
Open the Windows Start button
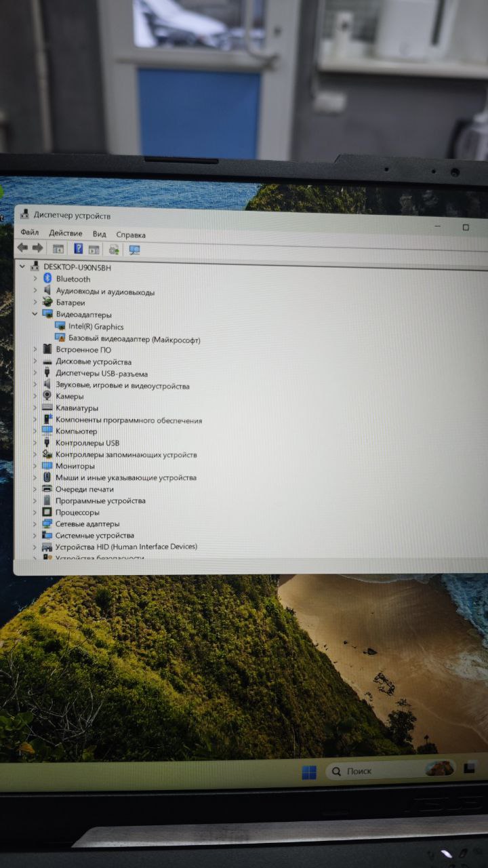pos(309,772)
